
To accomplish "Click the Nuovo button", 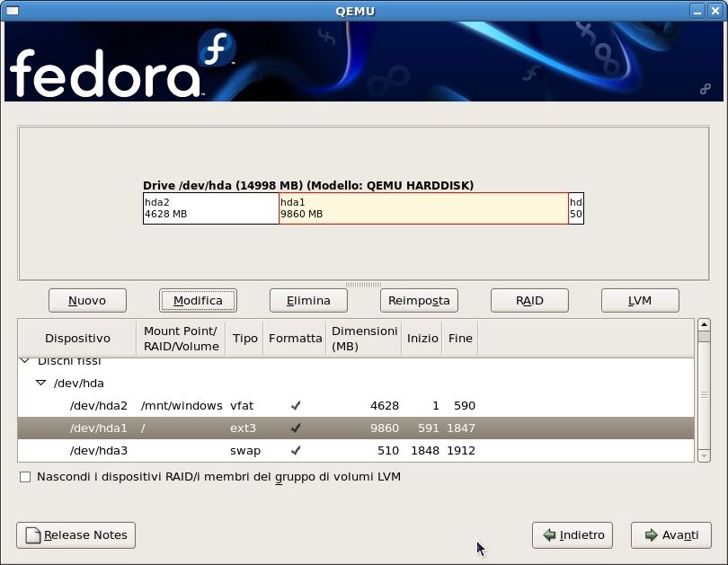I will [87, 301].
